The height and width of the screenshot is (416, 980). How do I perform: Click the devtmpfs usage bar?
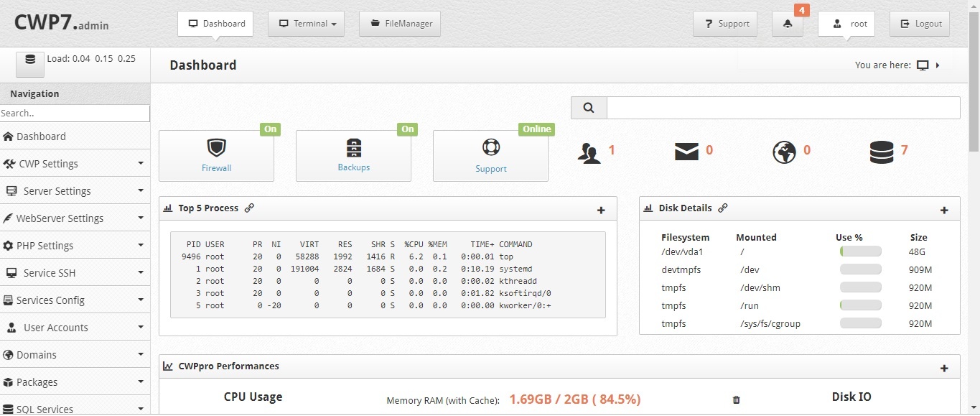pos(860,270)
